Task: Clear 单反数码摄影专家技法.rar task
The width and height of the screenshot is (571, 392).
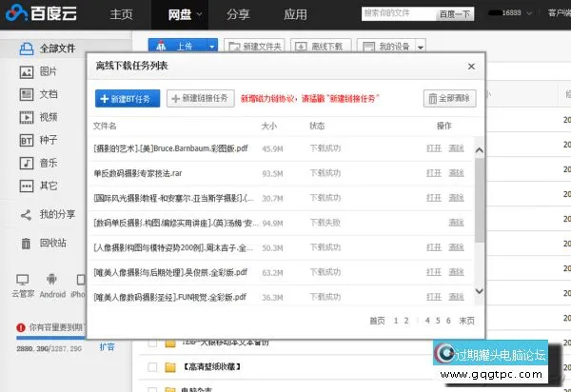Action: pos(456,173)
